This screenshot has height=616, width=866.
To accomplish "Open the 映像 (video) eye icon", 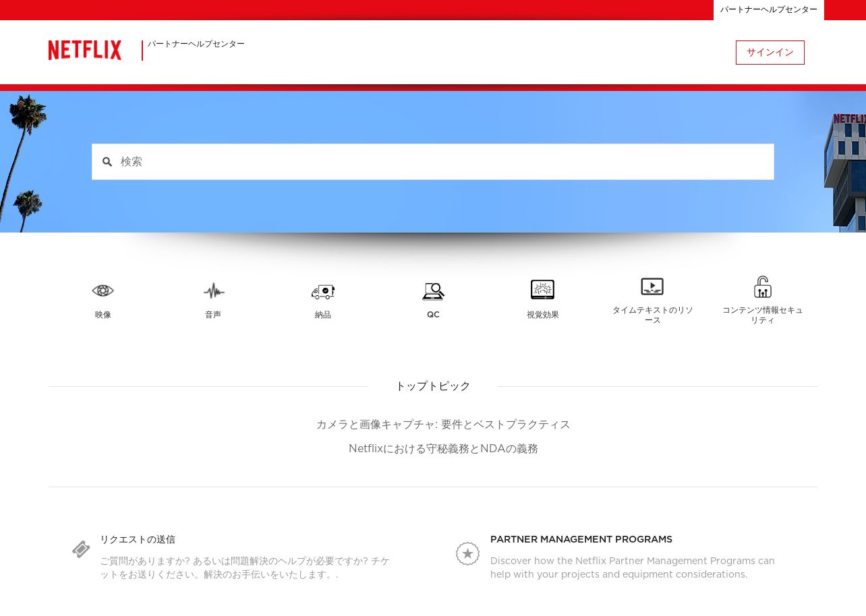I will pos(103,290).
